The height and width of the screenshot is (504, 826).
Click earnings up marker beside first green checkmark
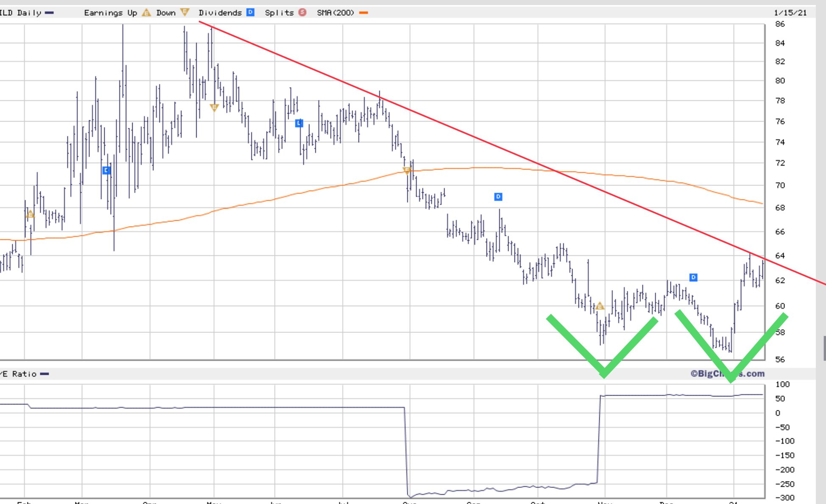600,306
